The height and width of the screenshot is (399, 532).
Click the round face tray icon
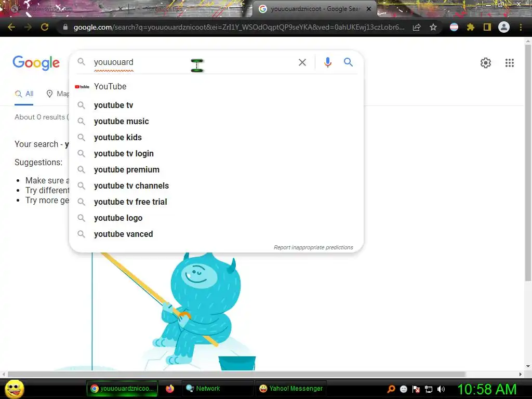pos(403,389)
